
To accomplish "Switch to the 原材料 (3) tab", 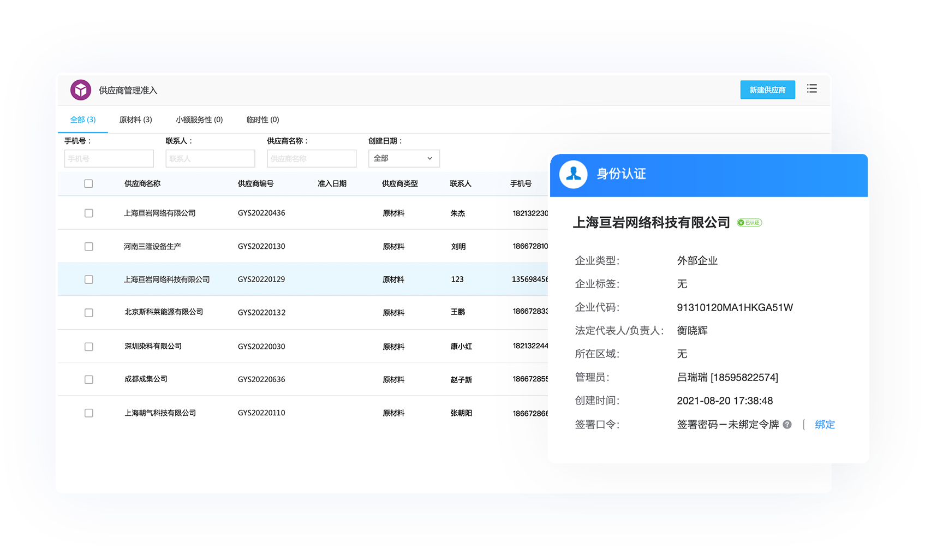I will pyautogui.click(x=135, y=120).
